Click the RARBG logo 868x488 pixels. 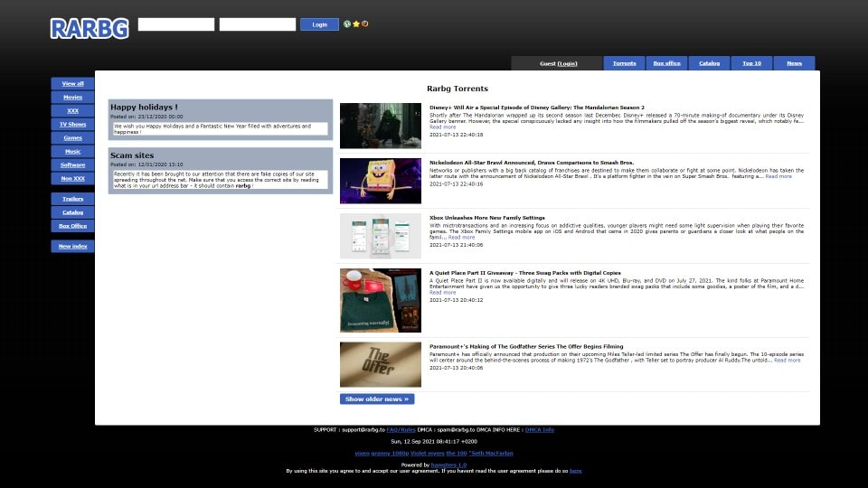(90, 28)
